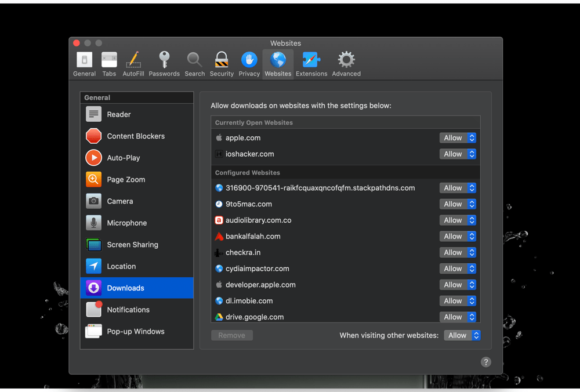Change the 'When visiting other websites' dropdown

[462, 335]
